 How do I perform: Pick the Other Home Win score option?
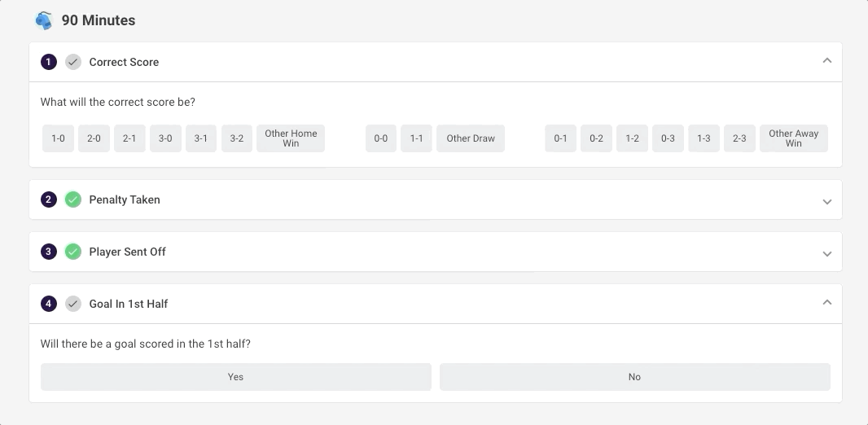(291, 138)
